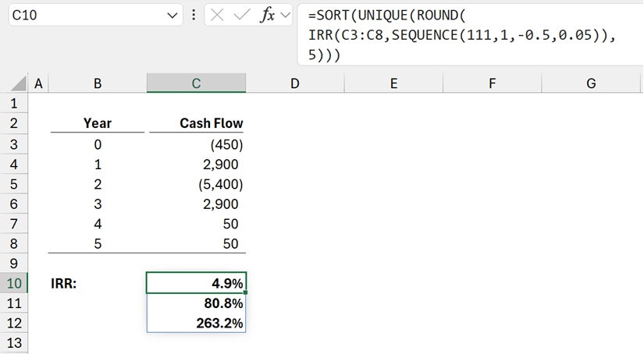Click the Name Box showing C10

click(x=86, y=16)
